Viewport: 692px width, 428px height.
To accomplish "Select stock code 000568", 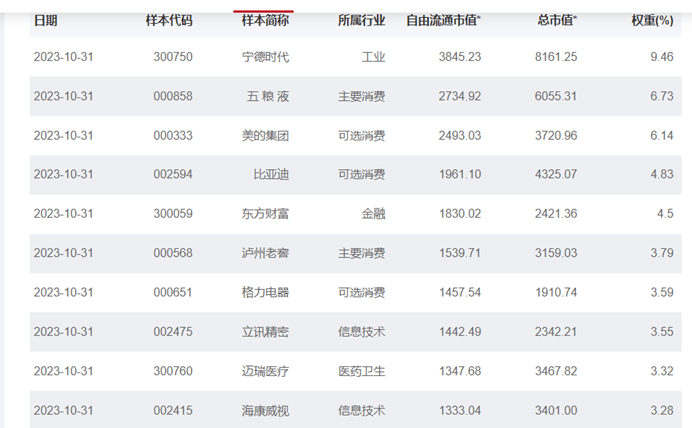I will (x=173, y=253).
